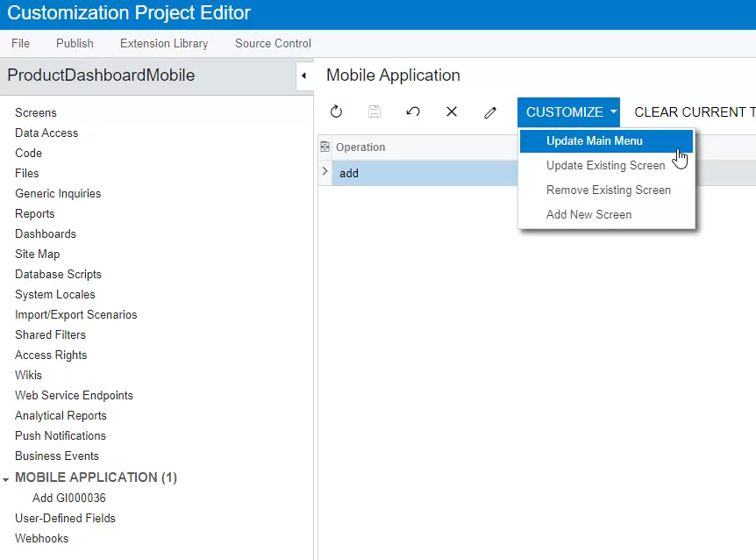The width and height of the screenshot is (756, 560).
Task: Select Add GI000036 tree item
Action: [x=68, y=498]
